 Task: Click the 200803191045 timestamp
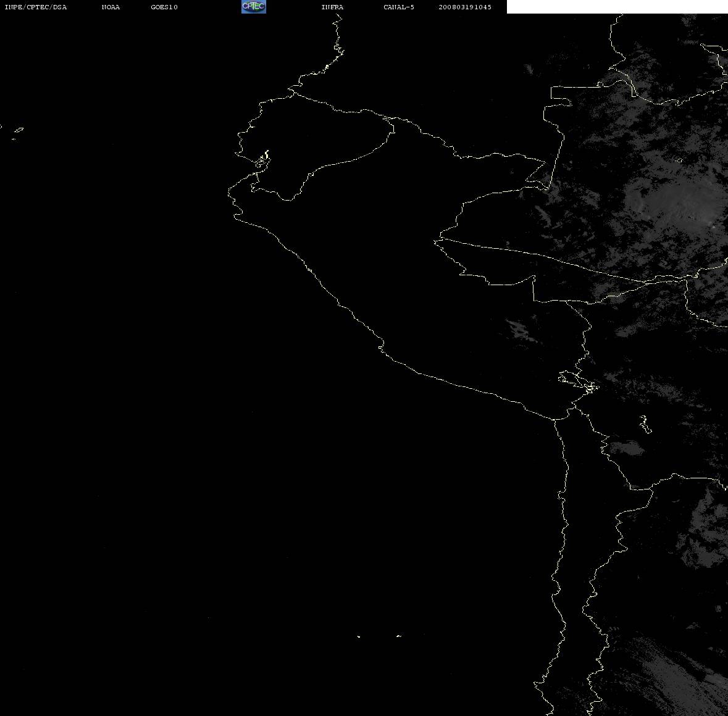coord(465,7)
